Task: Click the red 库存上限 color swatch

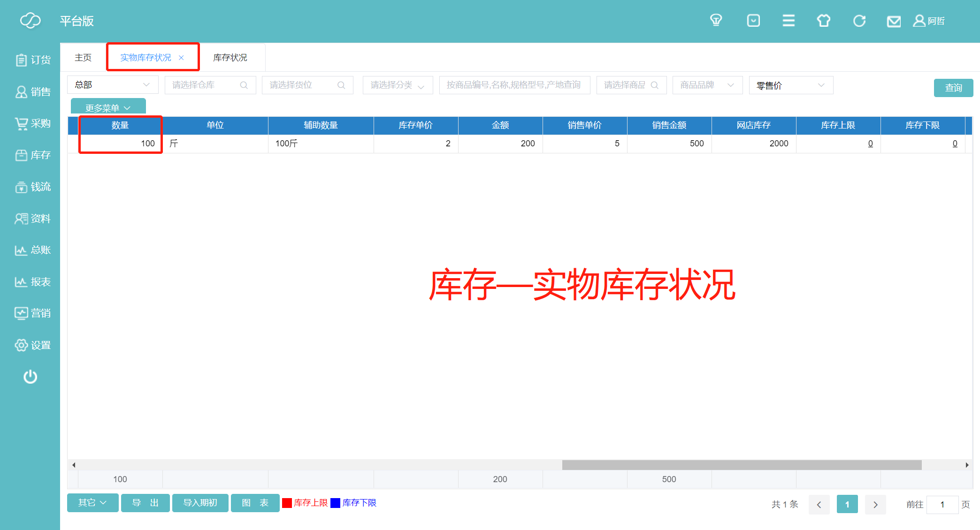Action: pos(287,503)
